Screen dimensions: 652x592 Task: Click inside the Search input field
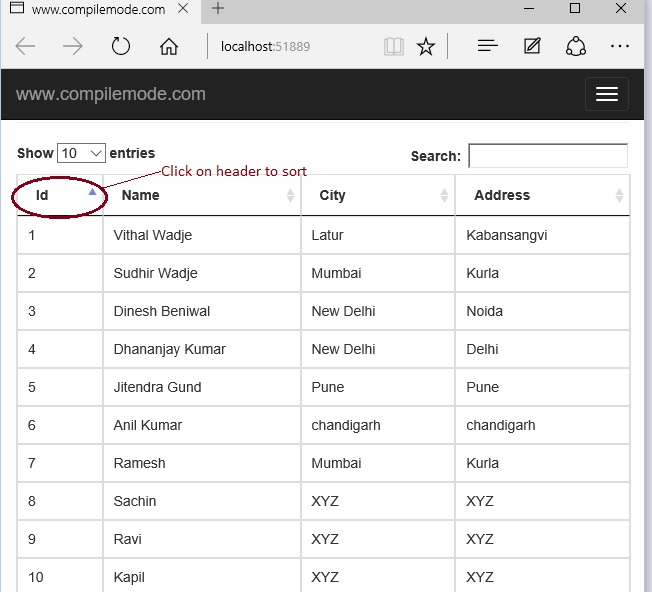[x=547, y=156]
